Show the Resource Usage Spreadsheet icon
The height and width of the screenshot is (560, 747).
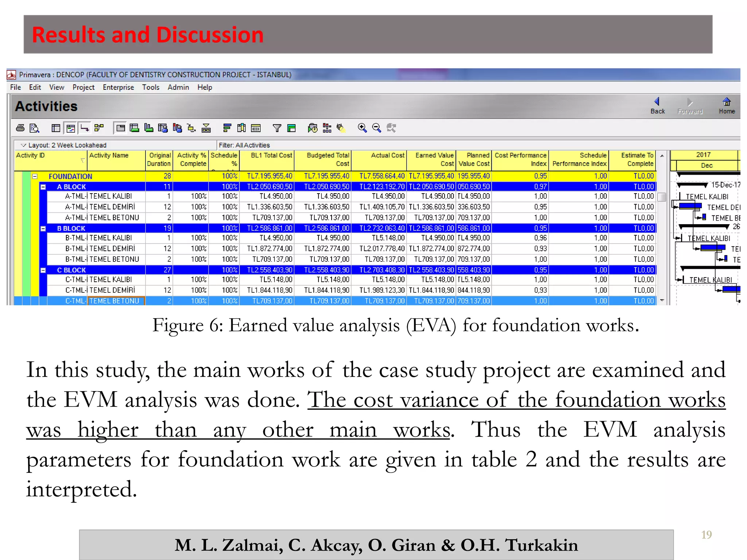coord(163,128)
